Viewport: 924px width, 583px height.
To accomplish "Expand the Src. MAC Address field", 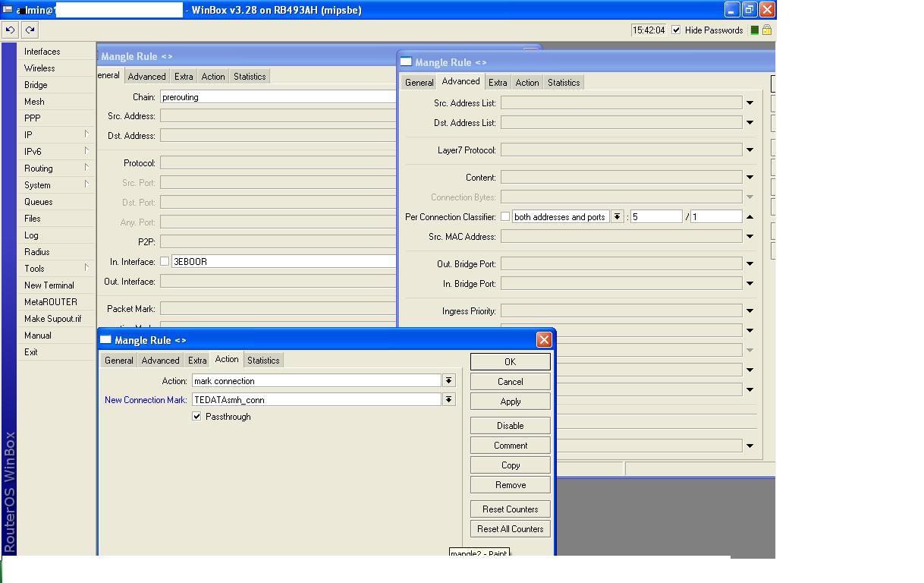I will [x=750, y=237].
